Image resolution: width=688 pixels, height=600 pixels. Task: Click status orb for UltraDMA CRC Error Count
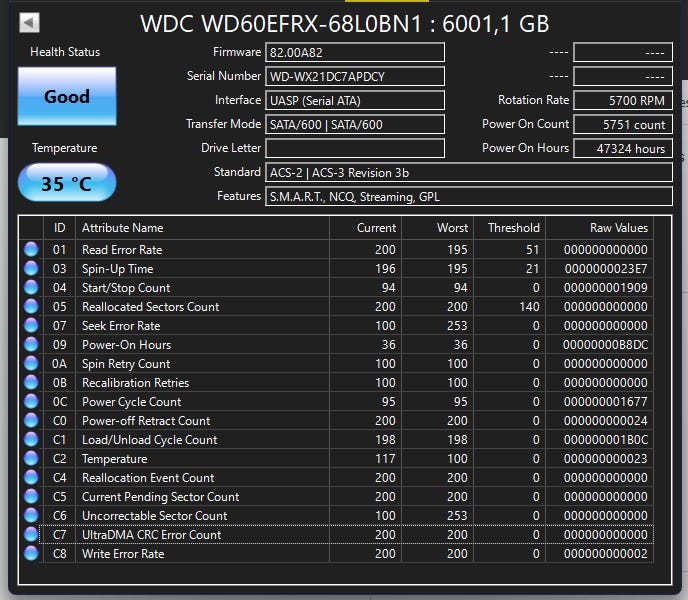click(x=31, y=535)
